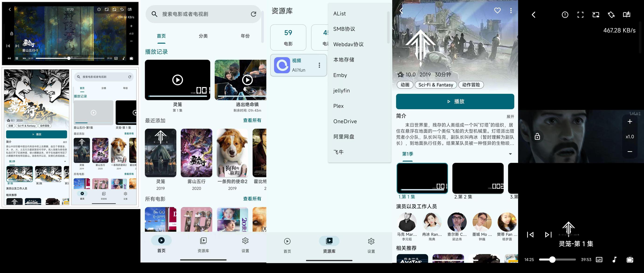Toggle screen rotation icon in large player
644x273 pixels.
click(x=611, y=15)
